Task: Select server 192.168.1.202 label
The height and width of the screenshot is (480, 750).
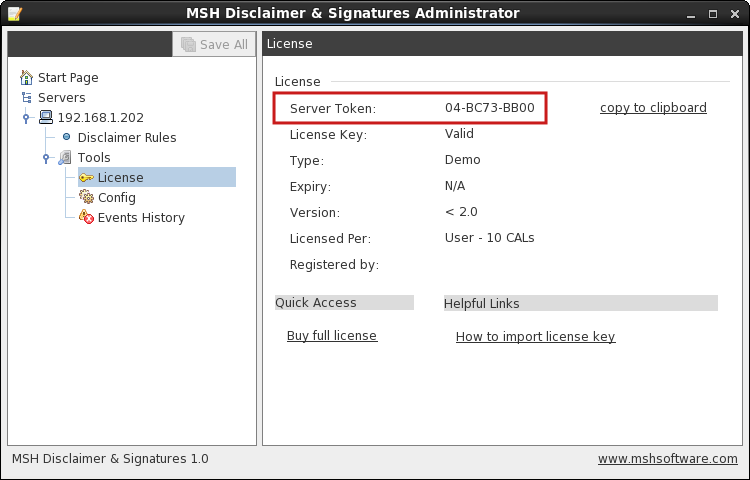Action: 100,118
